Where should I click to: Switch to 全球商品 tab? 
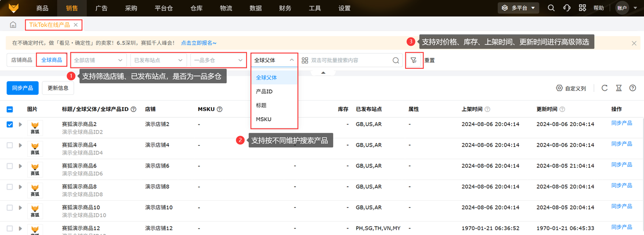pos(52,60)
